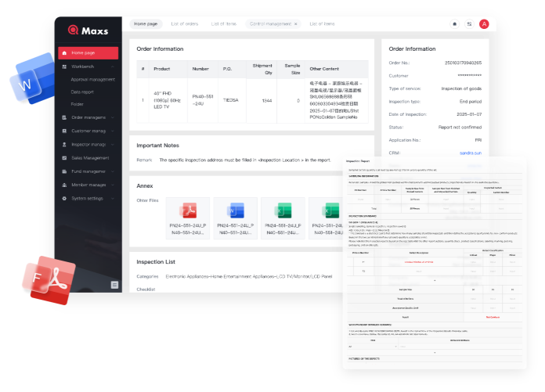Switch to the List of orders tab
Screen dimensions: 545x392
point(185,24)
